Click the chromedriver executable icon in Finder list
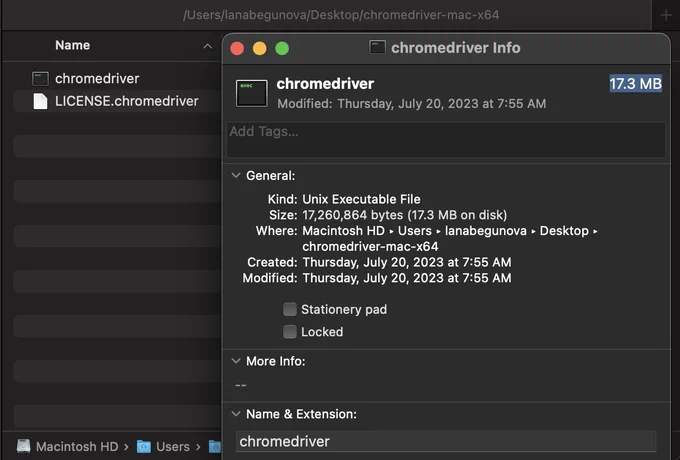 40,78
